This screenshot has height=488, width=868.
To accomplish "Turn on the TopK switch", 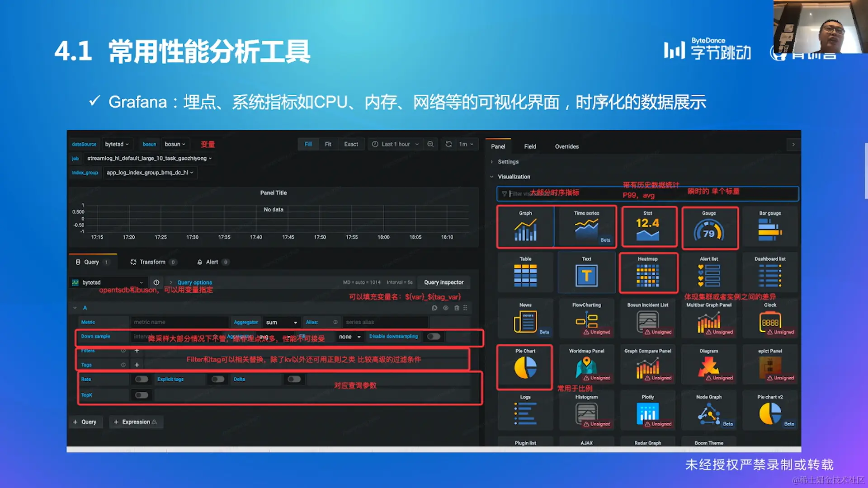I will tap(142, 395).
